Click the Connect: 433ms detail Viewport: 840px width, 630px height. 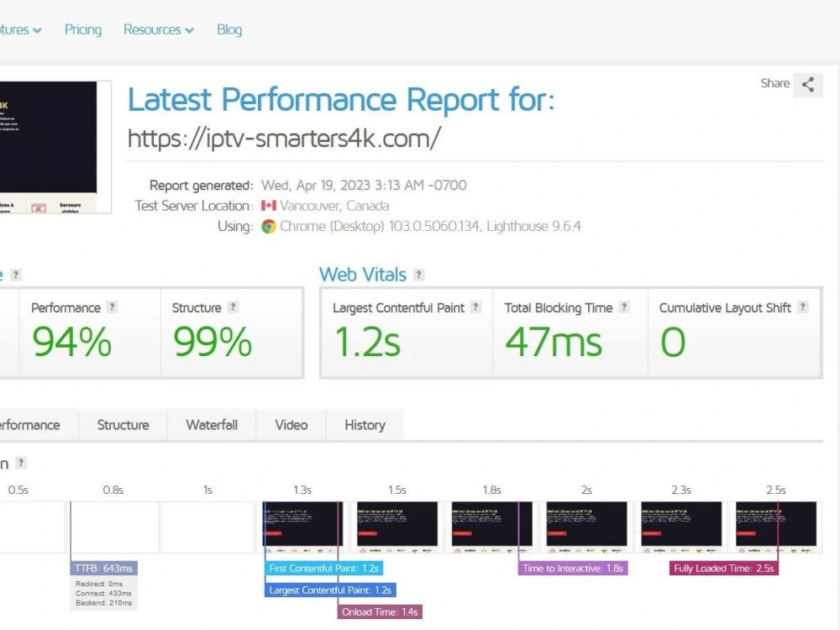(x=103, y=594)
